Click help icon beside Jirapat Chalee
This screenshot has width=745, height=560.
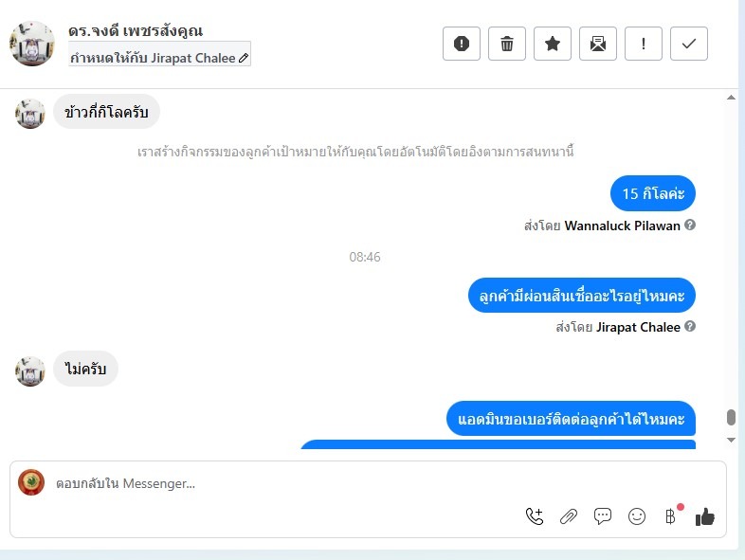[x=690, y=327]
